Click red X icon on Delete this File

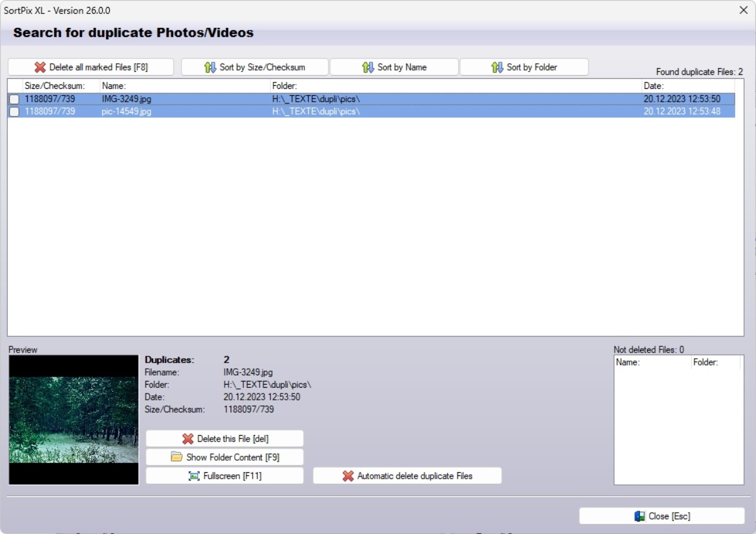pos(188,439)
